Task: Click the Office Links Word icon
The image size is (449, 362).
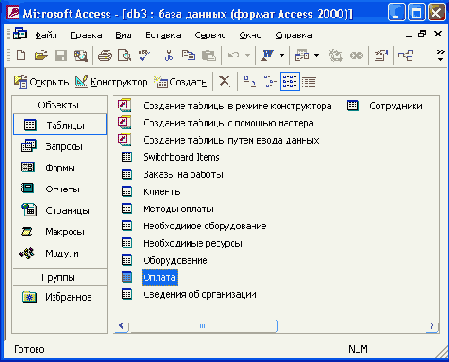Action: 268,55
